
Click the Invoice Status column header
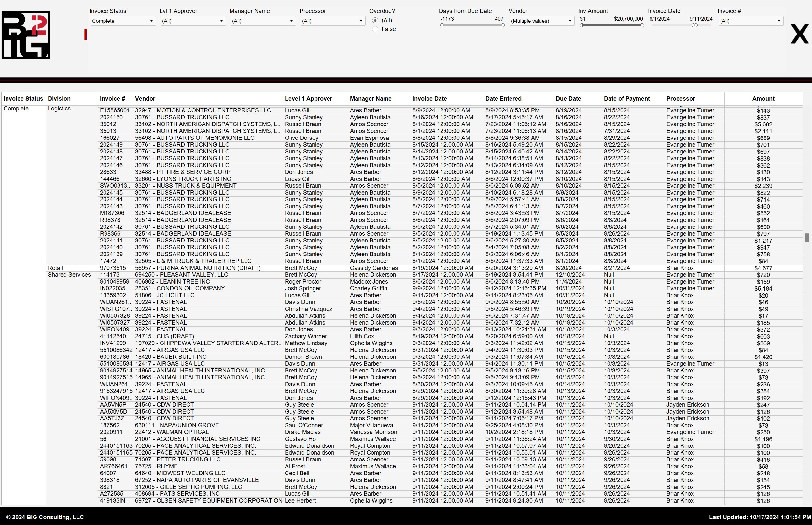(x=23, y=99)
